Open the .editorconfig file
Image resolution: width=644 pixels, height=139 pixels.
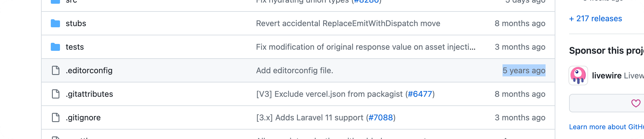pos(89,70)
